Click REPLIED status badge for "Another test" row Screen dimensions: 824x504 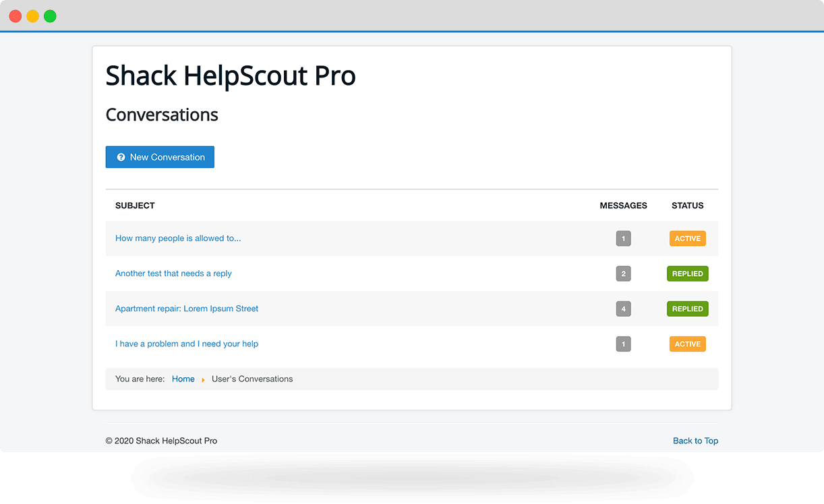pyautogui.click(x=687, y=274)
